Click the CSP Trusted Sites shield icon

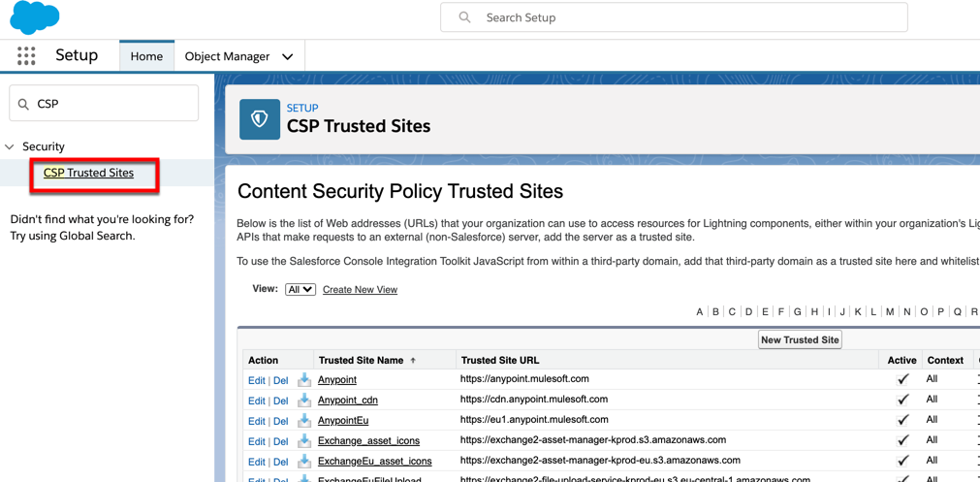tap(260, 119)
